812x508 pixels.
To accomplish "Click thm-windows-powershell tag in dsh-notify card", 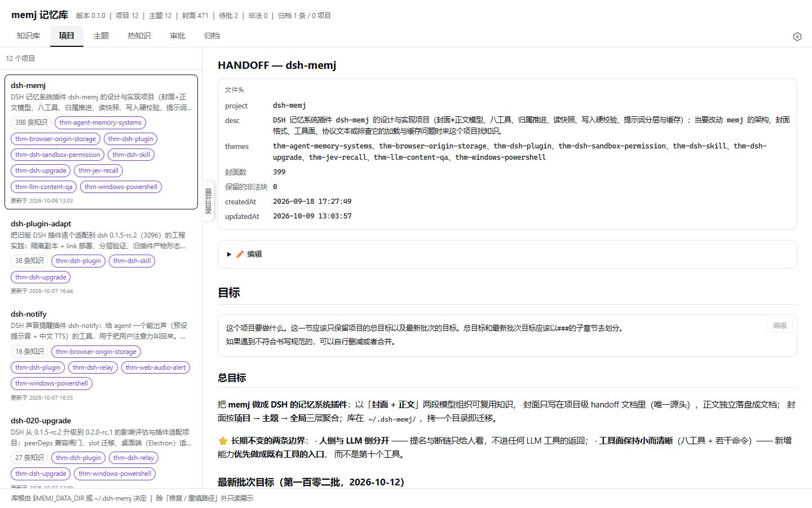I will [51, 383].
